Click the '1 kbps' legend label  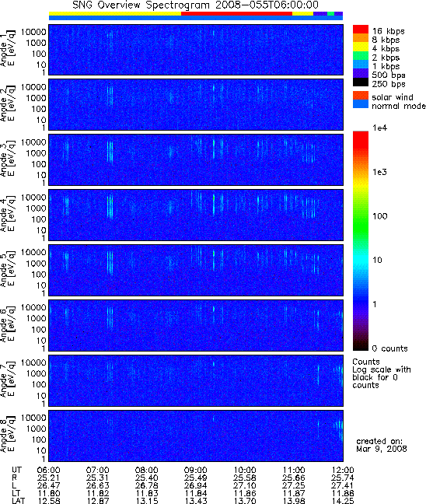click(x=386, y=66)
